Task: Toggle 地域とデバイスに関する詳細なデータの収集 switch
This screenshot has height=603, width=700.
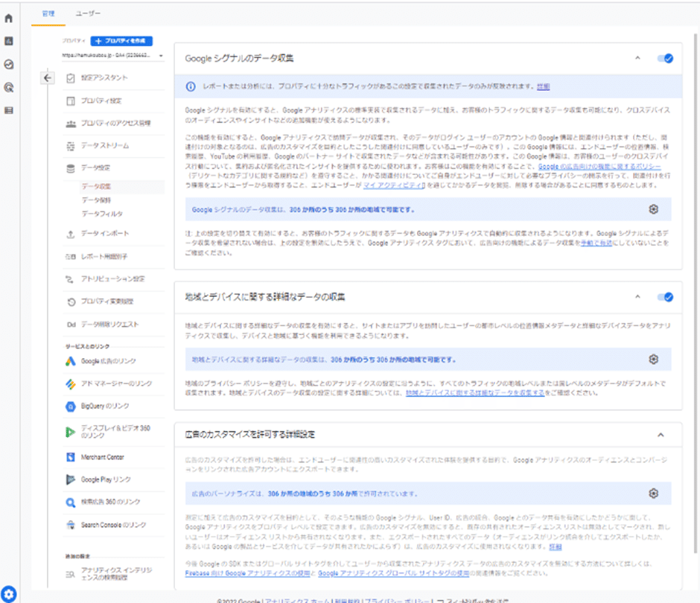Action: (665, 297)
